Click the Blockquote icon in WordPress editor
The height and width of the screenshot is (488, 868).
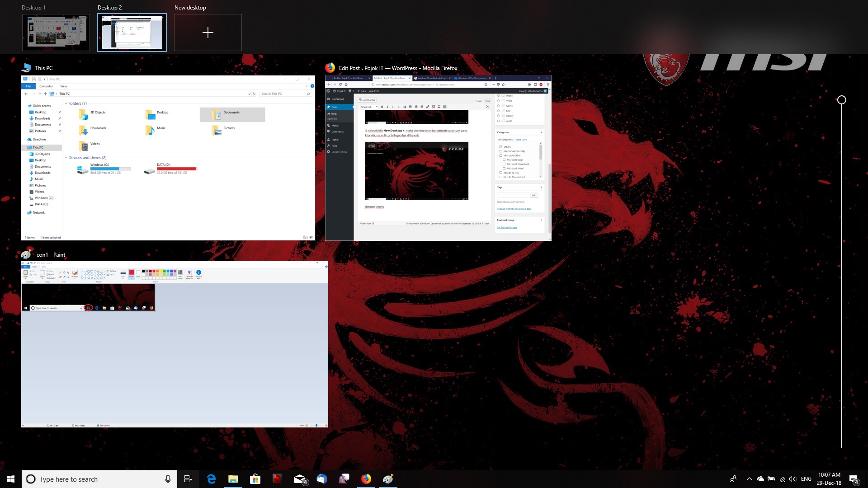(405, 107)
